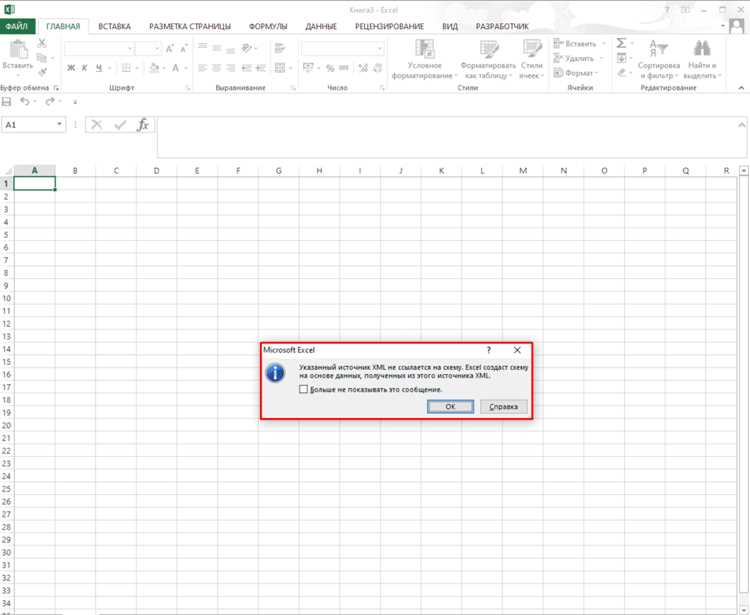The height and width of the screenshot is (615, 750).
Task: Switch to the РЕЦЕНЗИРОВАНИЕ tab
Action: (x=389, y=26)
